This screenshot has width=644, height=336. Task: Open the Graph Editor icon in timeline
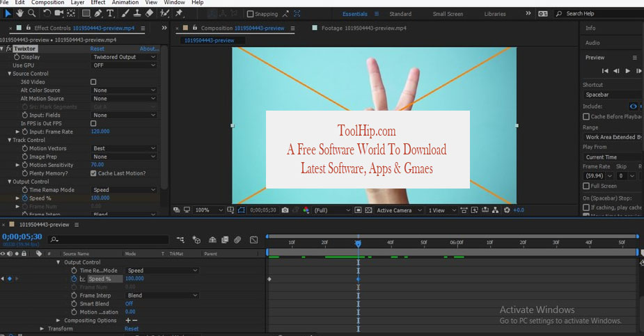pos(254,239)
